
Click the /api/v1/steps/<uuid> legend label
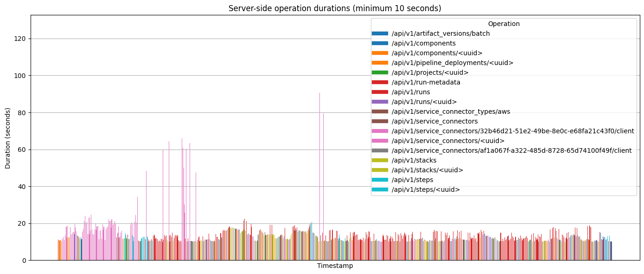point(426,189)
